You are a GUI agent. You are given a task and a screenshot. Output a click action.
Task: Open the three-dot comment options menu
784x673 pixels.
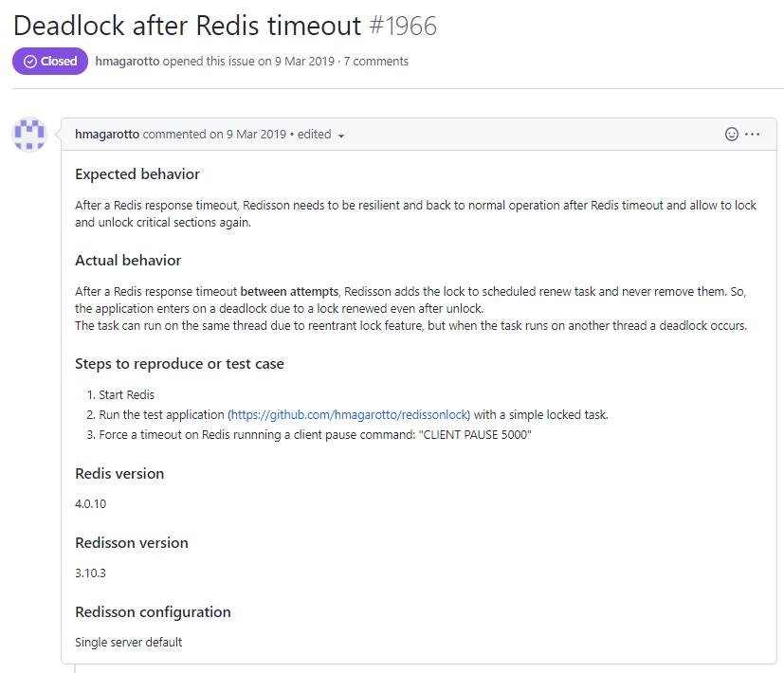(753, 135)
